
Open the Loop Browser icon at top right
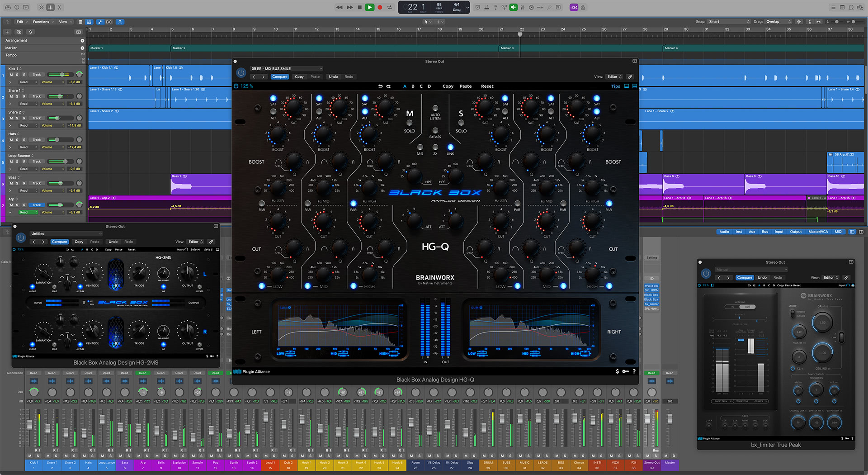pos(851,7)
